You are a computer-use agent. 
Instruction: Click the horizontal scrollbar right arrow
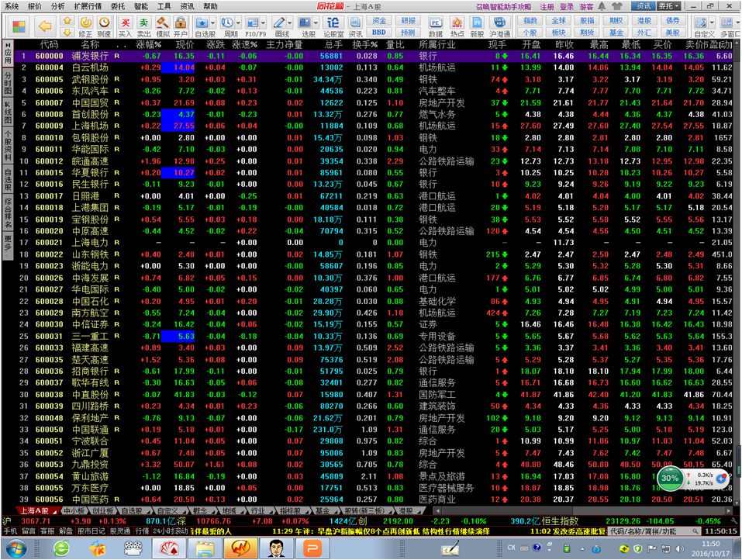click(729, 511)
